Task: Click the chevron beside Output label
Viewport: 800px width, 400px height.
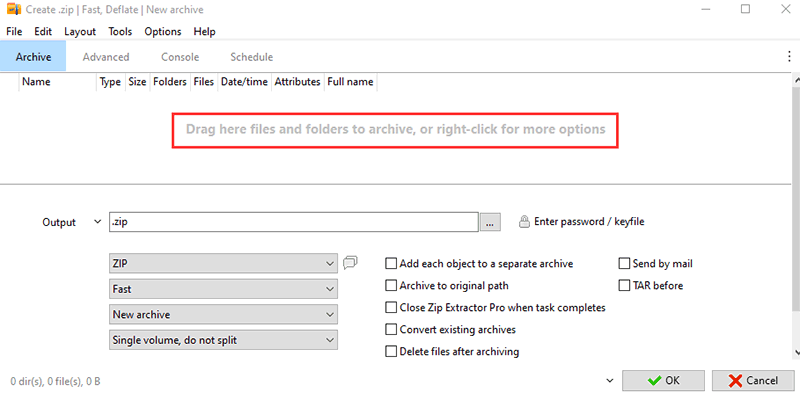Action: (96, 222)
